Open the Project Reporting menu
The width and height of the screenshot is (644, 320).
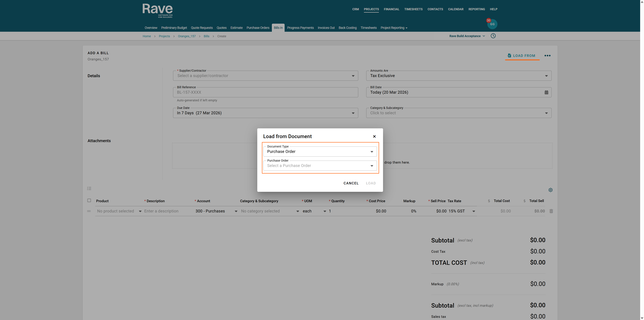pos(394,28)
